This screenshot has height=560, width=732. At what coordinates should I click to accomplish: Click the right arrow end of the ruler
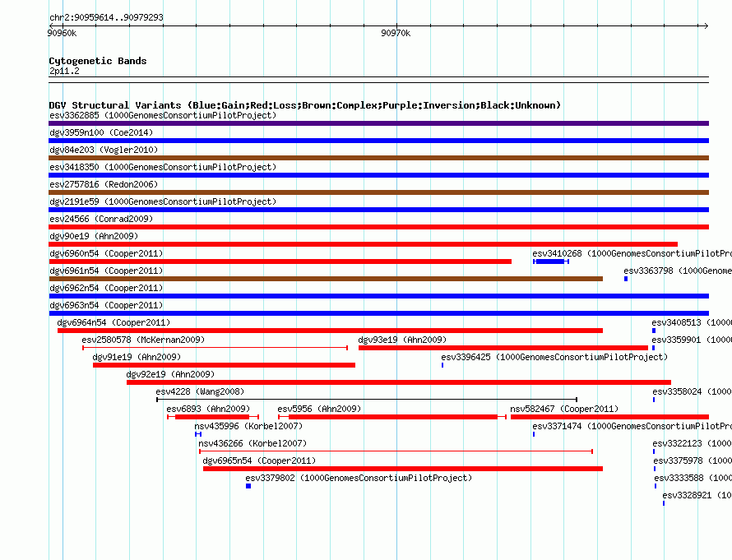(x=706, y=25)
